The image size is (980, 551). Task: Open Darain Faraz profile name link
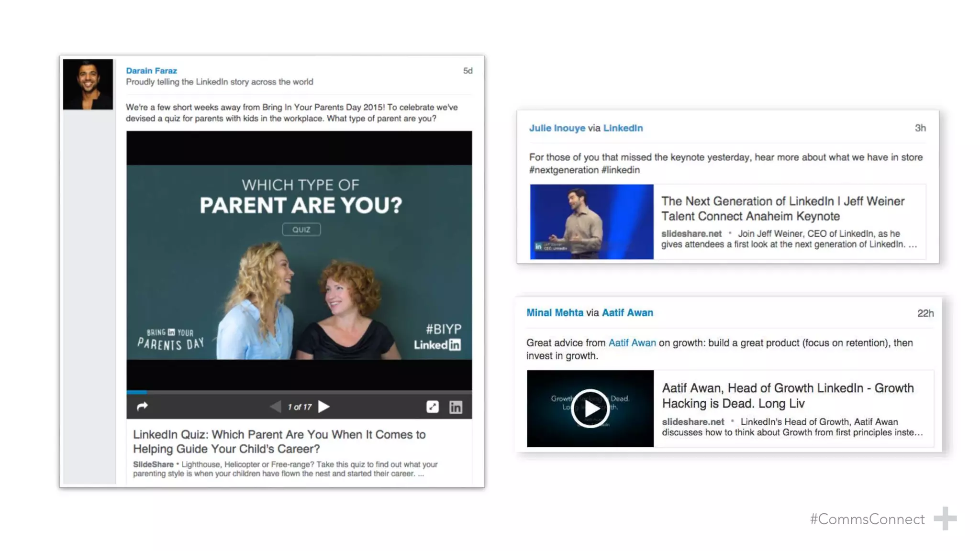(151, 70)
